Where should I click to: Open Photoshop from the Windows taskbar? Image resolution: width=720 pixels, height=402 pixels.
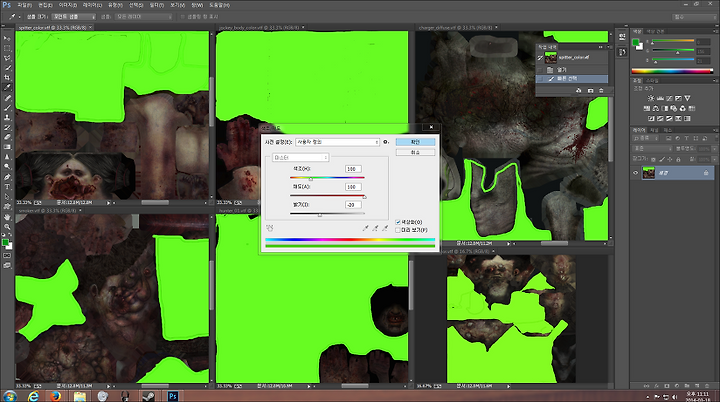click(x=173, y=396)
